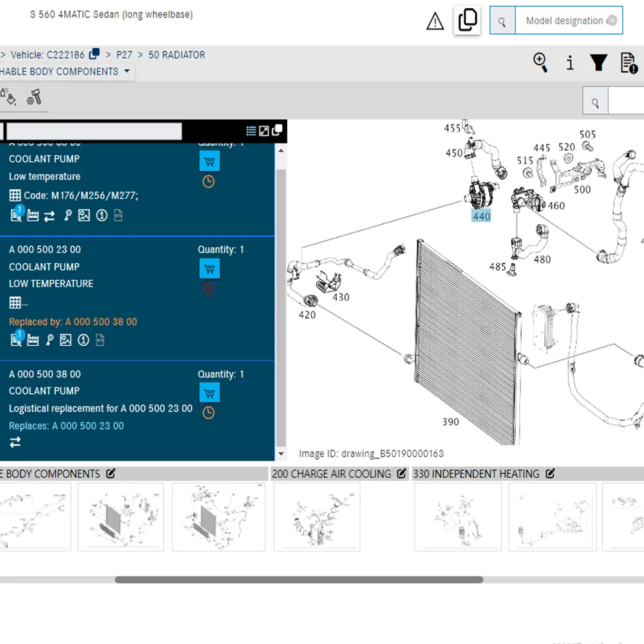Open the zoom magnifier tool
This screenshot has width=644, height=644.
[540, 62]
